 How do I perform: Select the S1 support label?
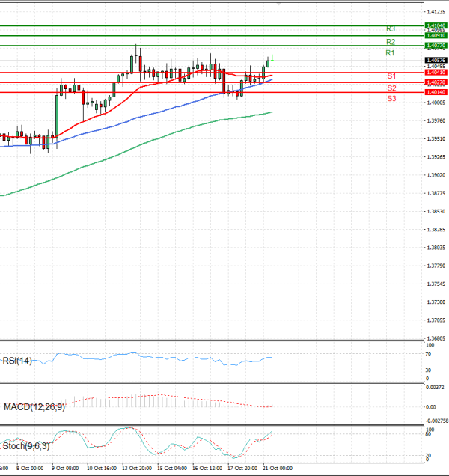(391, 76)
